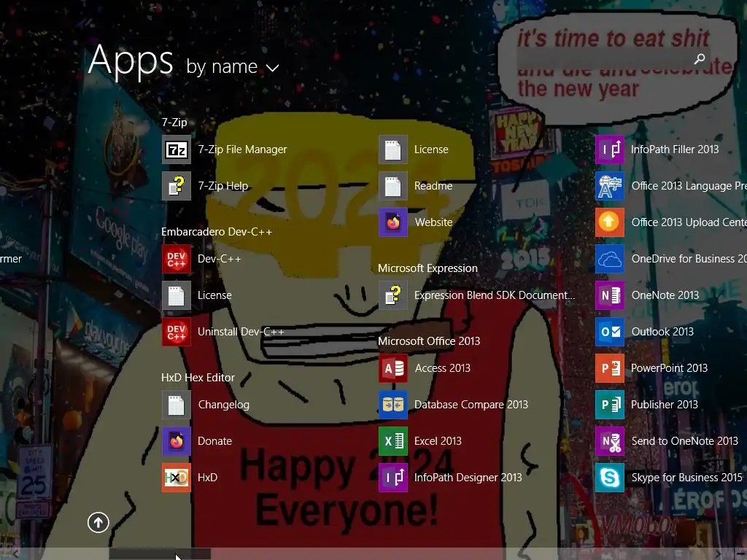Open Office 2013 Language Preferences icon

610,186
